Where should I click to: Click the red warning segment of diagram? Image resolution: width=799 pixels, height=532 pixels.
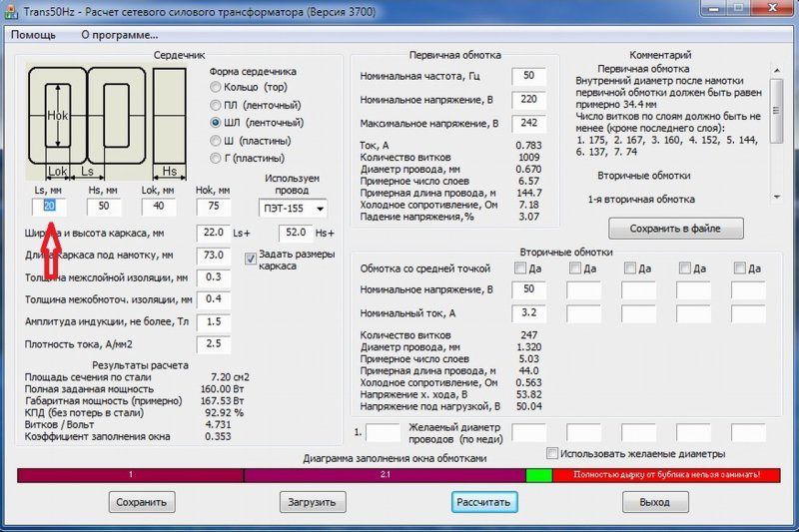point(666,475)
